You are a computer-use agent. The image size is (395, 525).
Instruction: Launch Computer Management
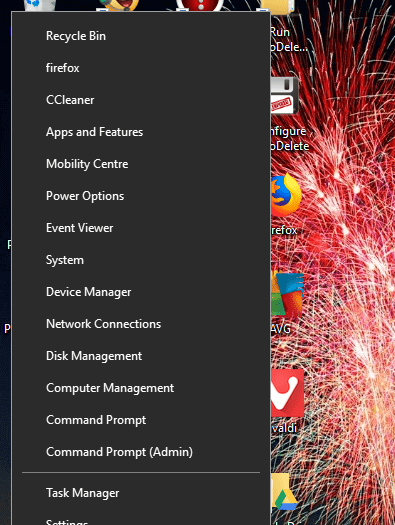tap(141, 388)
